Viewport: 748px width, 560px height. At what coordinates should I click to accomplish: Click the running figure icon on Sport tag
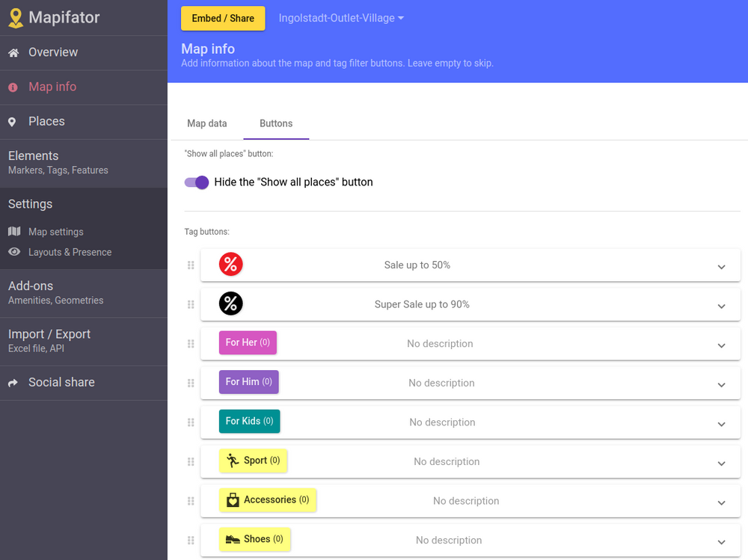[x=235, y=461]
